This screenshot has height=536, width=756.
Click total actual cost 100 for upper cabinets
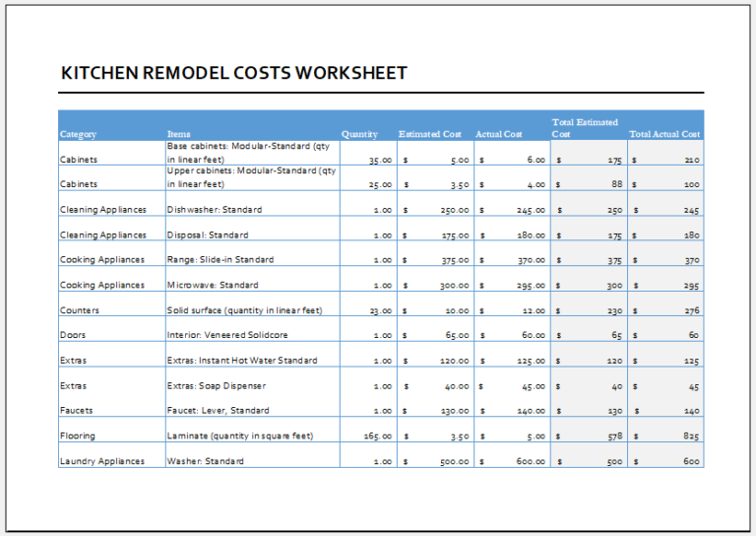[x=665, y=177]
